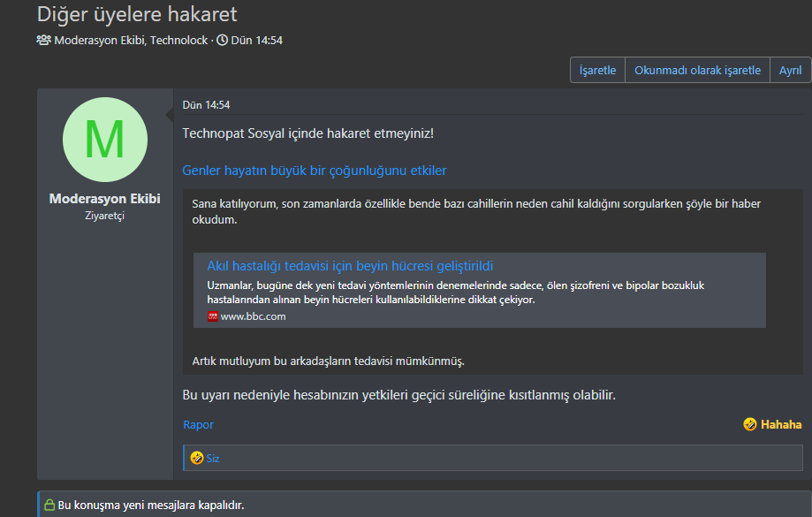
Task: Click the BBC favicon in the quoted article
Action: [214, 316]
